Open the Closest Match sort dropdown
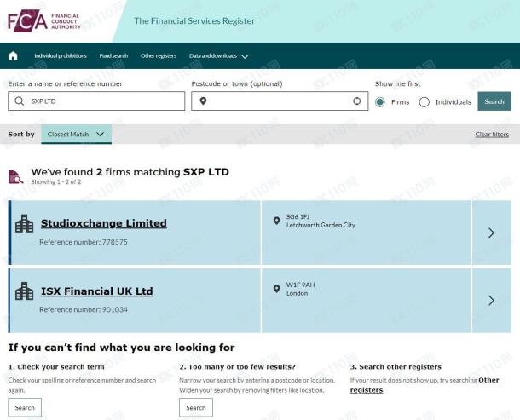The width and height of the screenshot is (520, 420). pyautogui.click(x=76, y=135)
